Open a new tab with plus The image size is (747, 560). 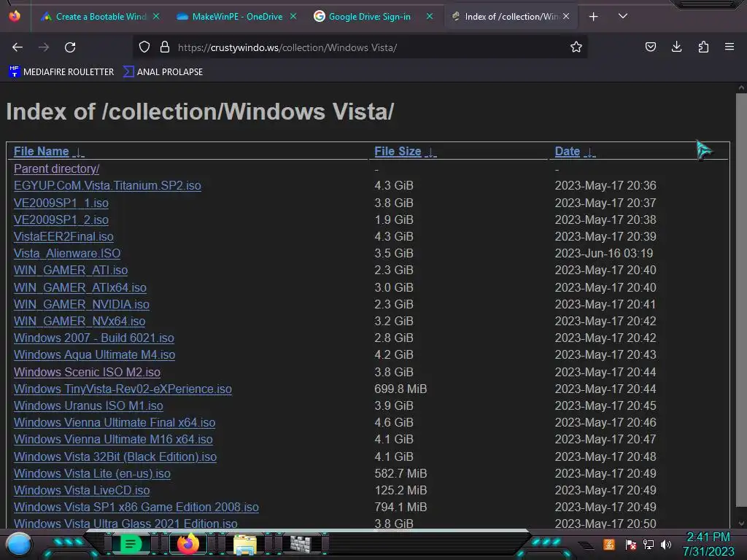point(593,17)
